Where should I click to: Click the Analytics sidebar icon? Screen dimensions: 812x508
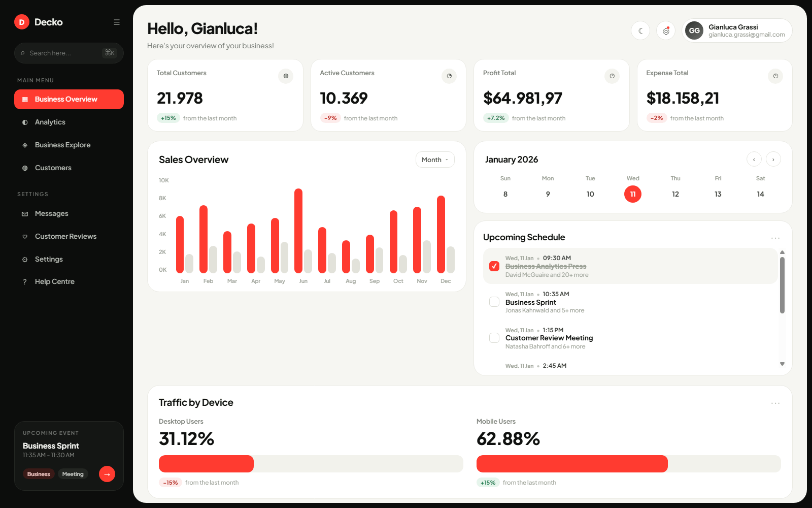click(x=25, y=122)
